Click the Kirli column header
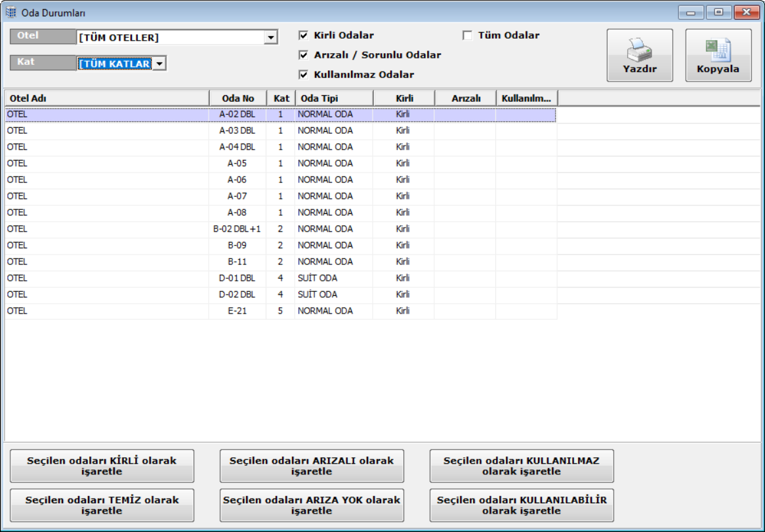The image size is (765, 532). coord(403,98)
